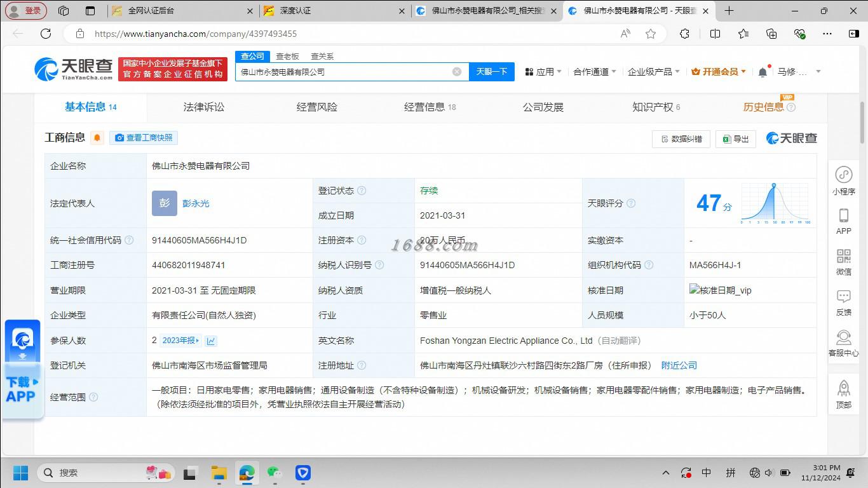Switch to the 基本信息 tab
868x488 pixels.
[x=91, y=107]
